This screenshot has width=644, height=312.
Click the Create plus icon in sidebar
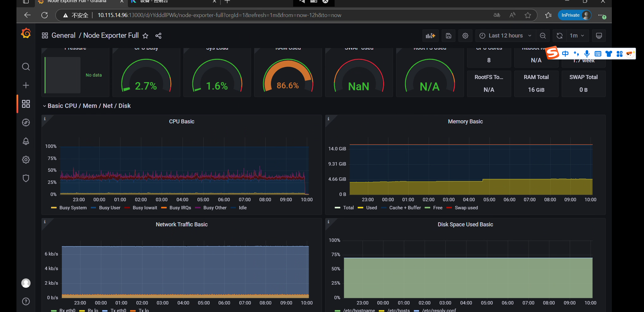26,85
